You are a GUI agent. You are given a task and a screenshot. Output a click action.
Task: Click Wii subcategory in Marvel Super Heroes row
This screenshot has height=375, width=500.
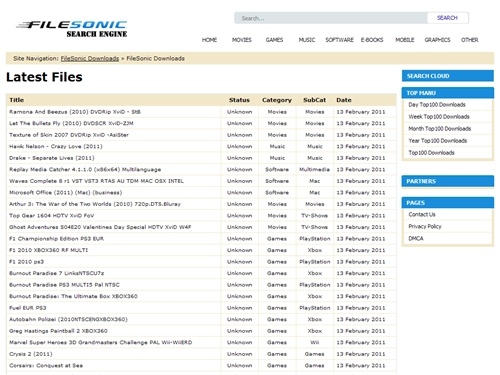pos(314,342)
